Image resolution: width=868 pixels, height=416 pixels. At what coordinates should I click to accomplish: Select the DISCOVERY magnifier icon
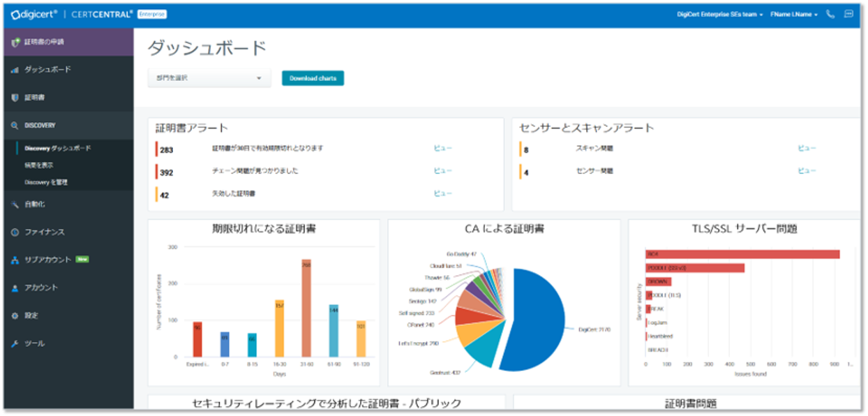coord(15,126)
